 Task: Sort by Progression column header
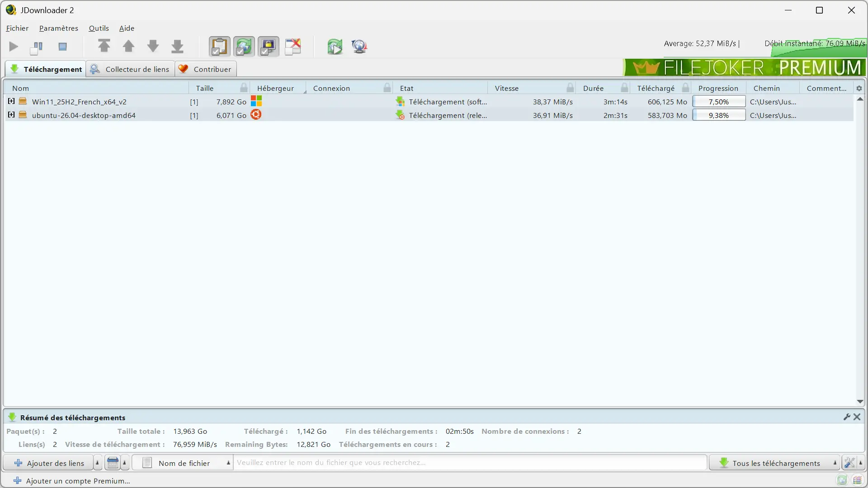[x=718, y=88]
